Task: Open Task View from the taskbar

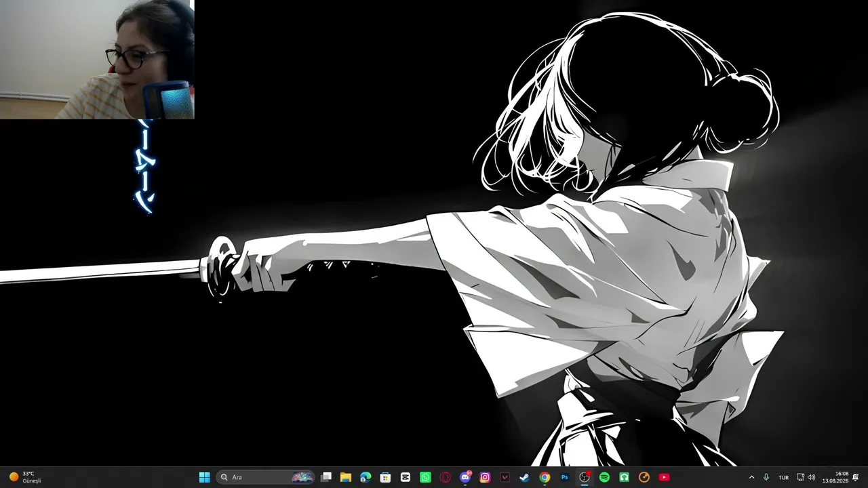Action: coord(325,477)
